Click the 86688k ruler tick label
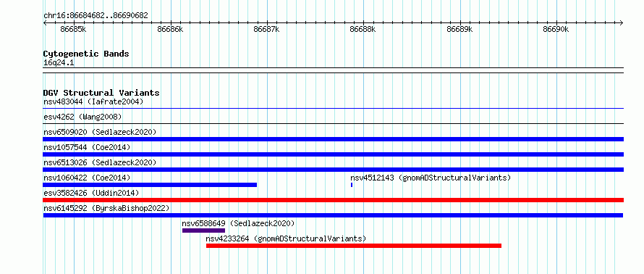 coord(363,29)
